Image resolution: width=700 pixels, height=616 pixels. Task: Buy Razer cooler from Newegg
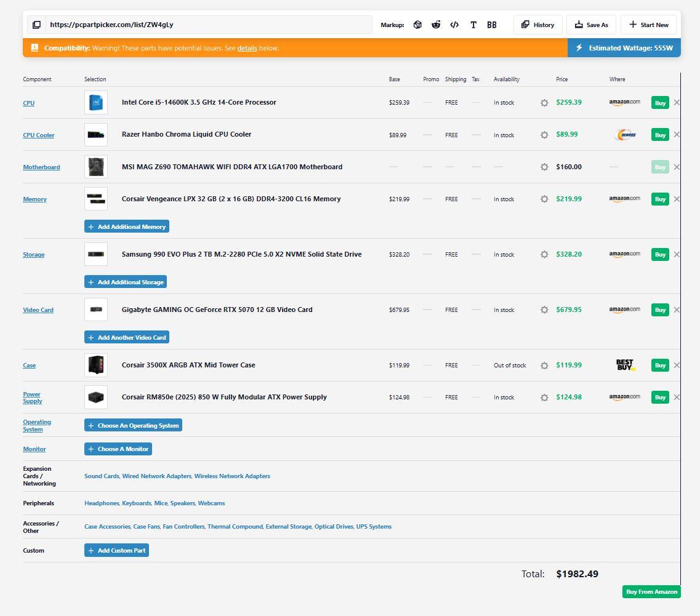(660, 135)
